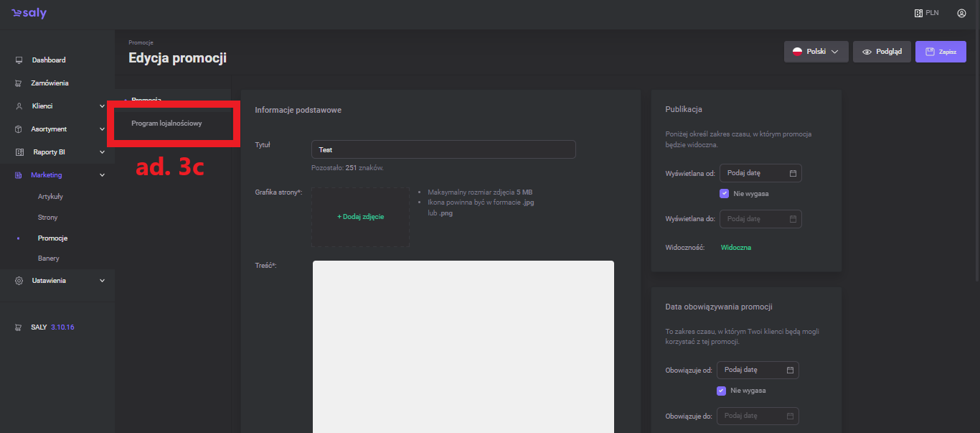This screenshot has height=433, width=980.
Task: Click the Zamówienia cart icon
Action: [x=19, y=83]
